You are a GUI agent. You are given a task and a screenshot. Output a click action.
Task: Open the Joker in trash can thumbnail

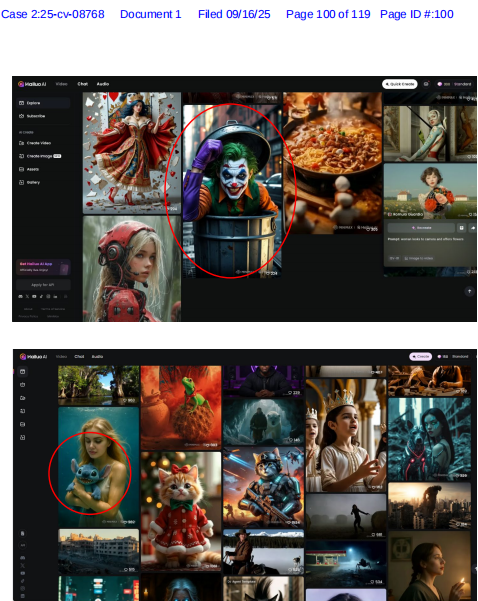tap(232, 191)
